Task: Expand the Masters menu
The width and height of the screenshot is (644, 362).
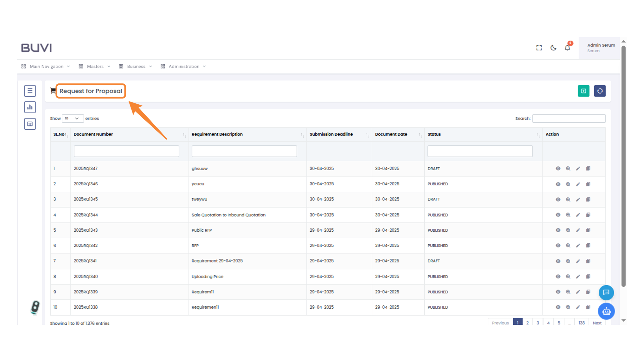Action: (95, 66)
